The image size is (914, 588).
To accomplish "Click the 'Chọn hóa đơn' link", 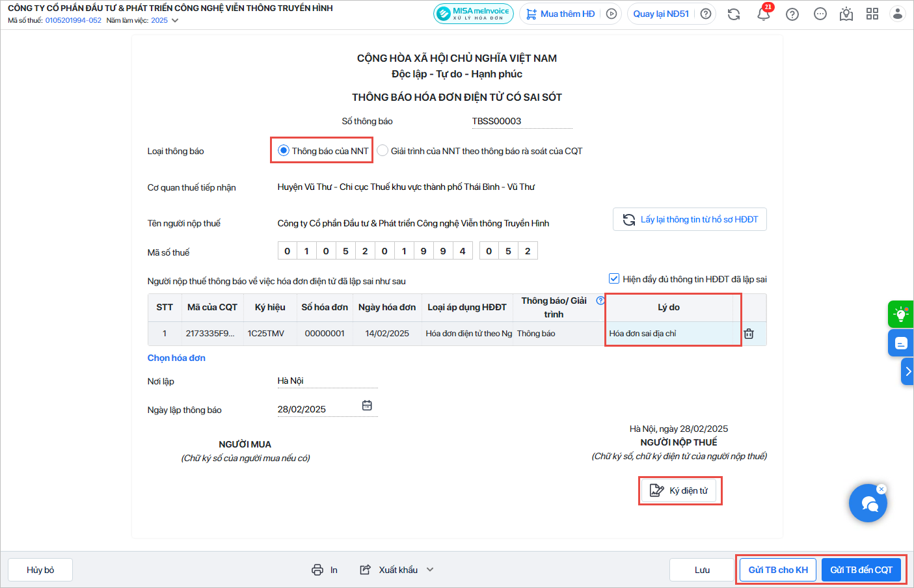I will pos(176,358).
